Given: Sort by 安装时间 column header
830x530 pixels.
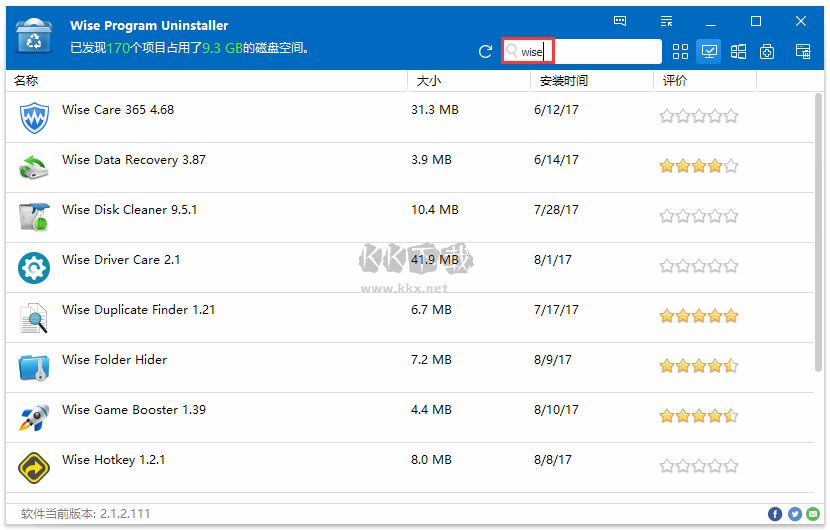Looking at the screenshot, I should [x=592, y=81].
